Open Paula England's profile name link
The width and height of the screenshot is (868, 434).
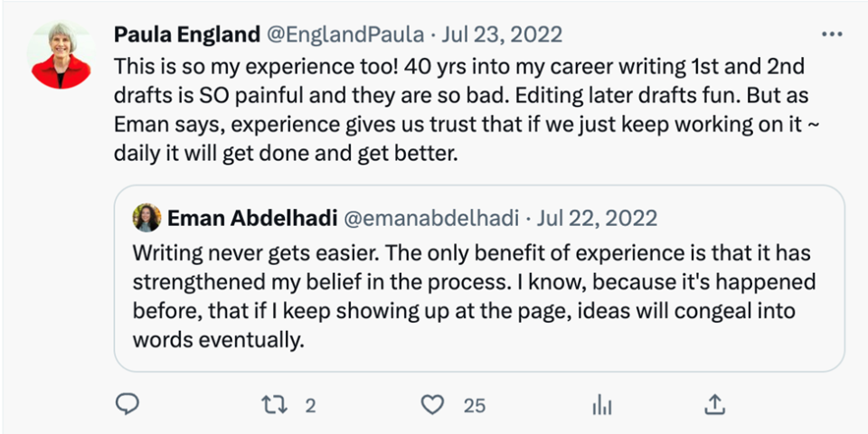pyautogui.click(x=187, y=35)
